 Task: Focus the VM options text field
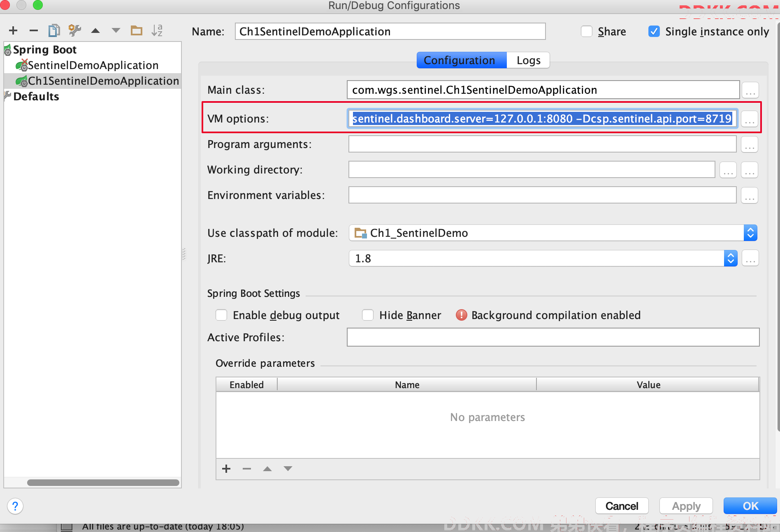pos(542,119)
